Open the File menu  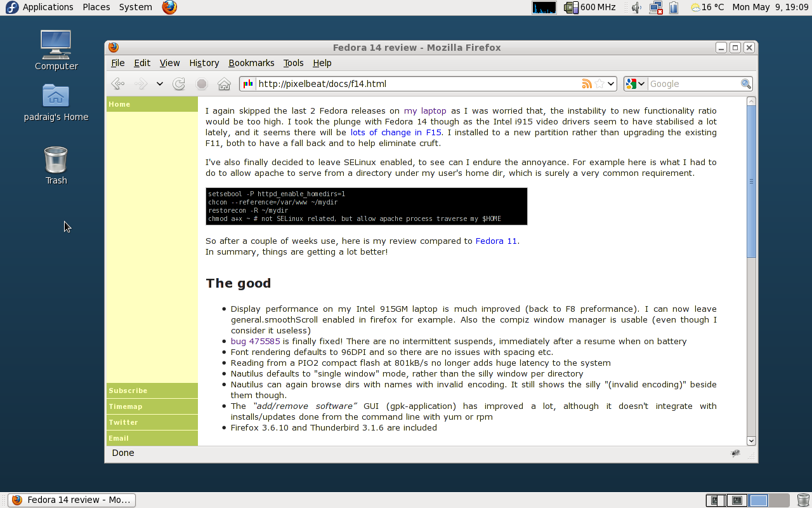(118, 63)
